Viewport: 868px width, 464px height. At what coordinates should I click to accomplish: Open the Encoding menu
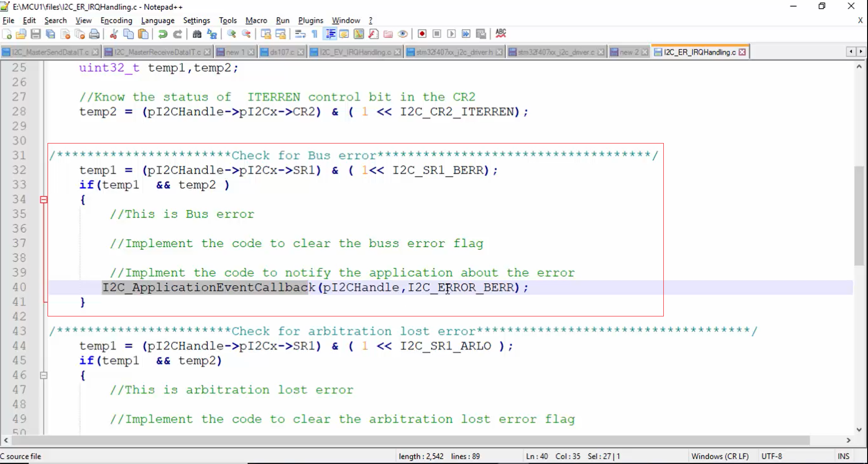click(x=116, y=20)
